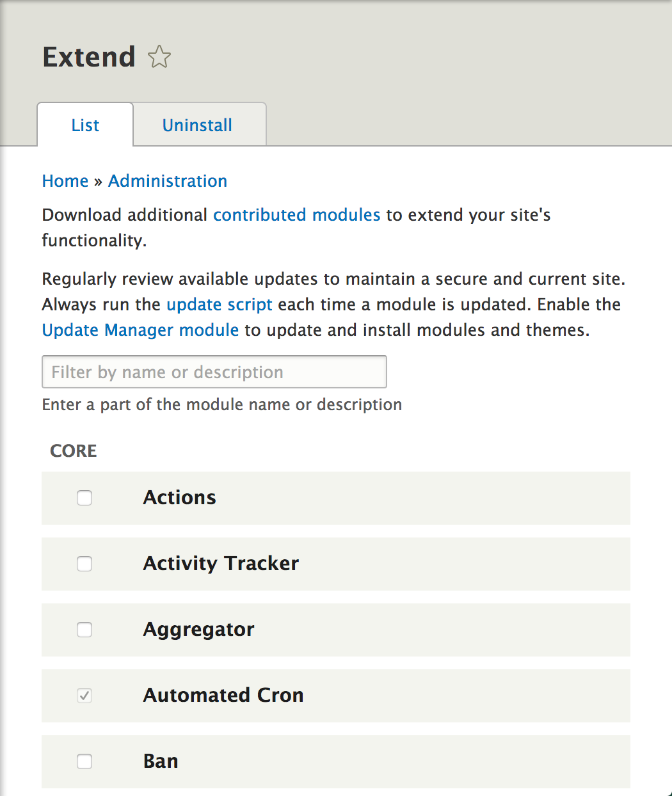
Task: Click the Ban module name
Action: (x=161, y=761)
